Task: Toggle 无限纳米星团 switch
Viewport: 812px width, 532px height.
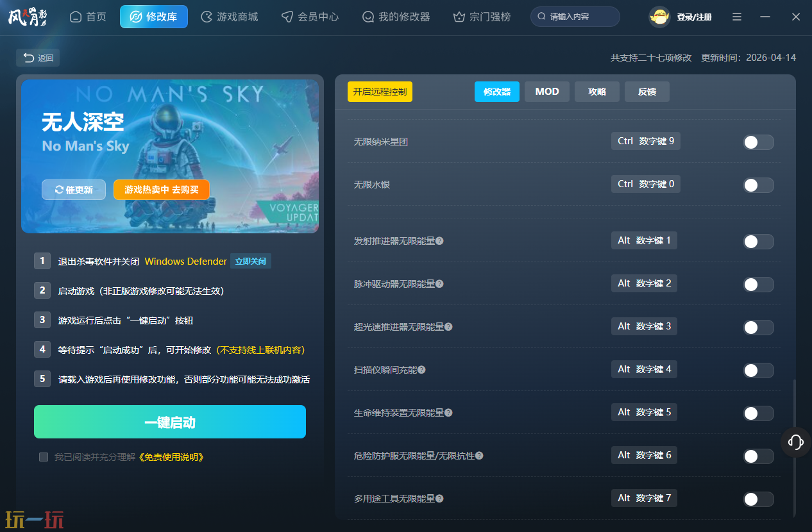Action: (x=758, y=142)
